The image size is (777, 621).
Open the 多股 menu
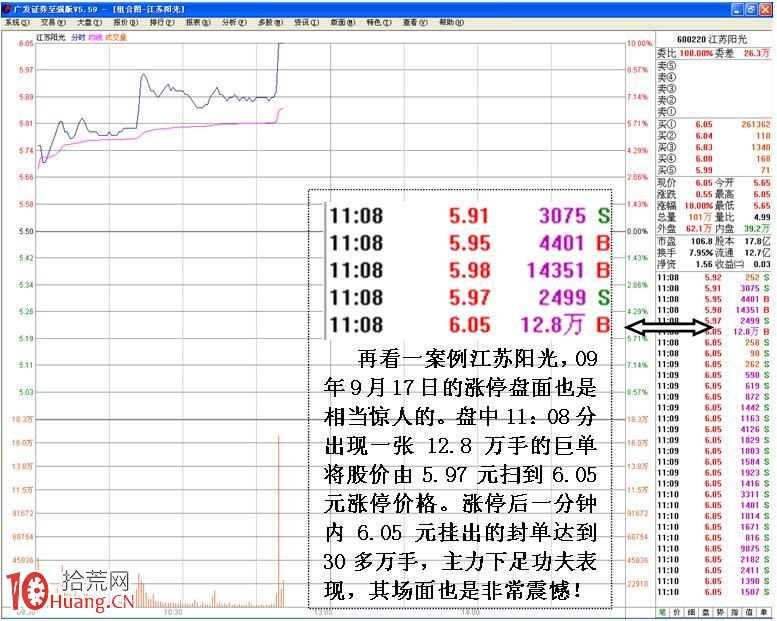pyautogui.click(x=270, y=23)
